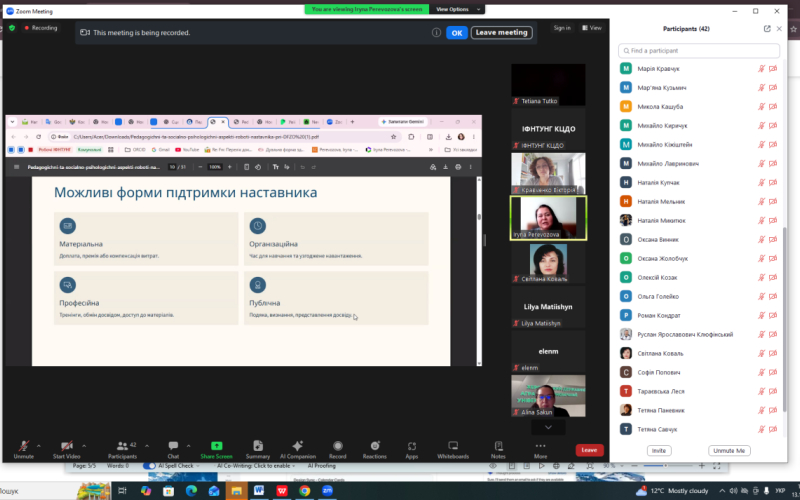This screenshot has width=800, height=500.
Task: Click OK on the recording notice
Action: (457, 33)
